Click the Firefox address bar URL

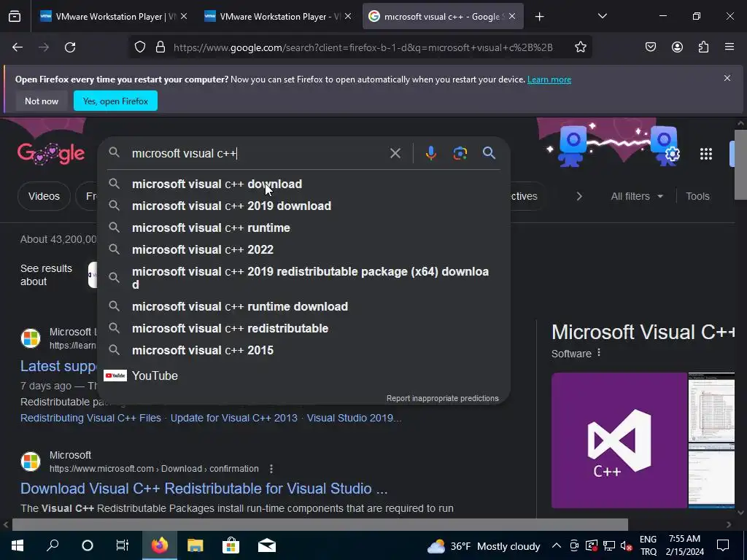pyautogui.click(x=363, y=47)
